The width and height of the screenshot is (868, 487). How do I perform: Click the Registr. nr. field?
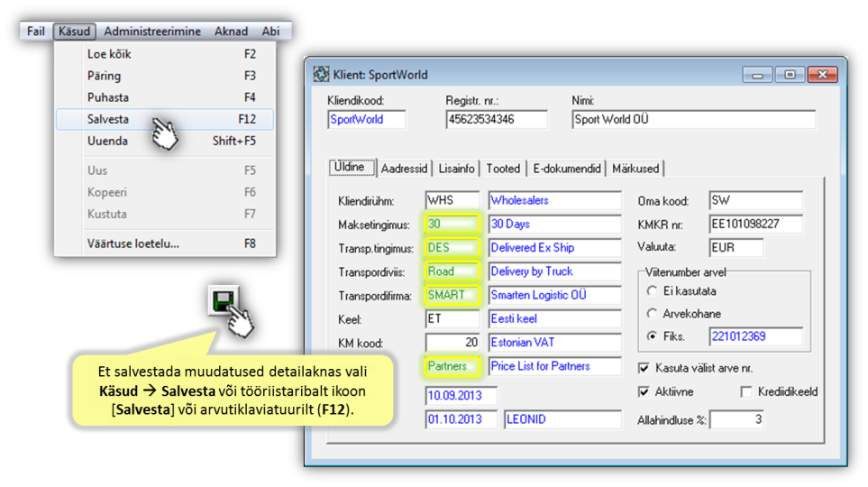click(497, 119)
